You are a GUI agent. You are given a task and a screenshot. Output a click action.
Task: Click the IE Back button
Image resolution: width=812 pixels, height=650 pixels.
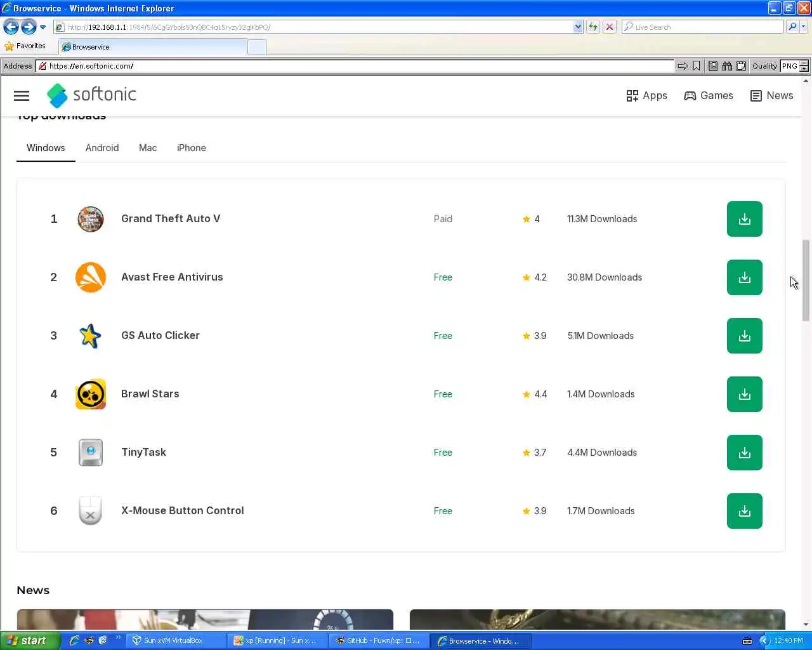11,27
